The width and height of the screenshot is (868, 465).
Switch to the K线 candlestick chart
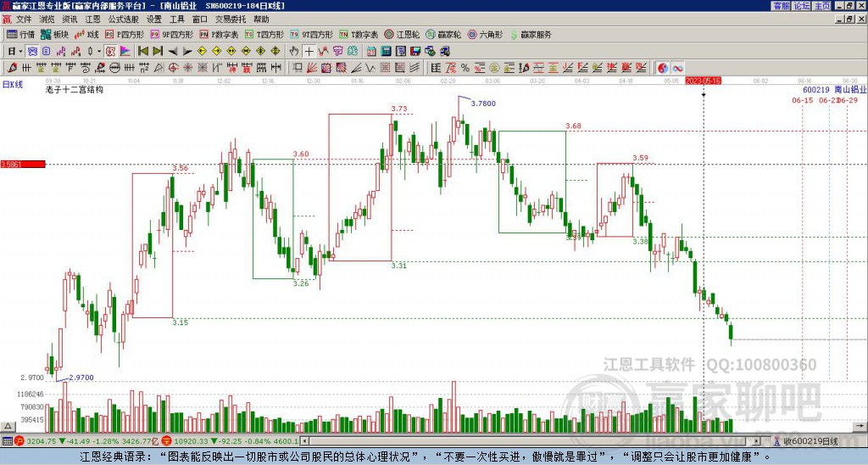(x=86, y=34)
